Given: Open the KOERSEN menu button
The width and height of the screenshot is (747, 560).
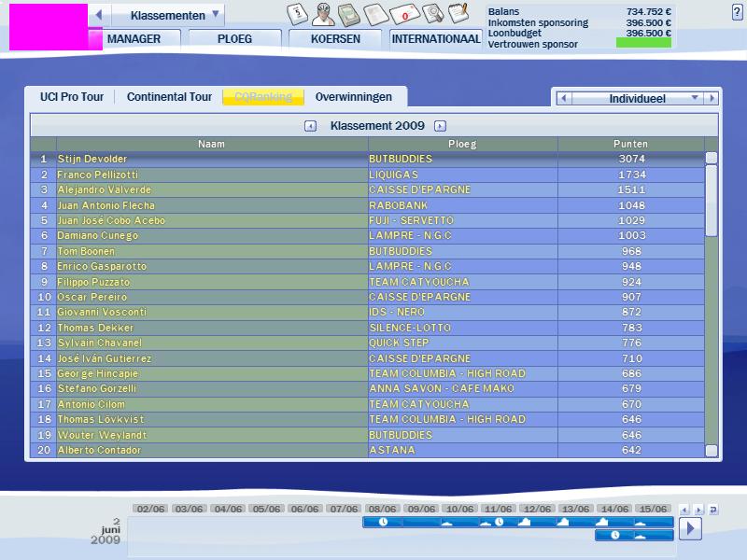Looking at the screenshot, I should [x=335, y=39].
